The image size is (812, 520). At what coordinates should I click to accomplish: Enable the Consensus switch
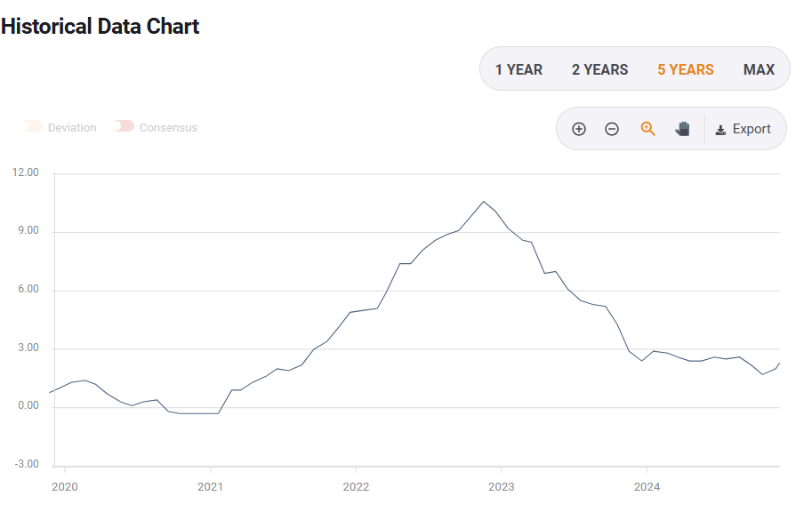click(124, 127)
